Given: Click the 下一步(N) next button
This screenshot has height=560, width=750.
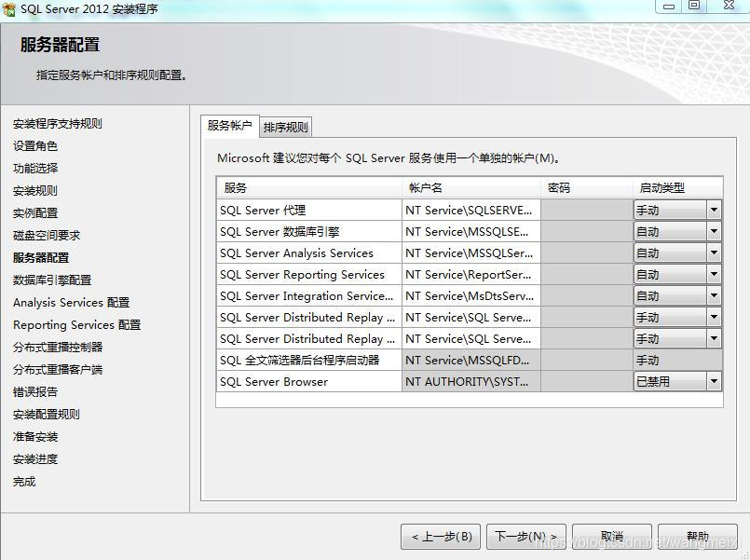Looking at the screenshot, I should click(526, 537).
